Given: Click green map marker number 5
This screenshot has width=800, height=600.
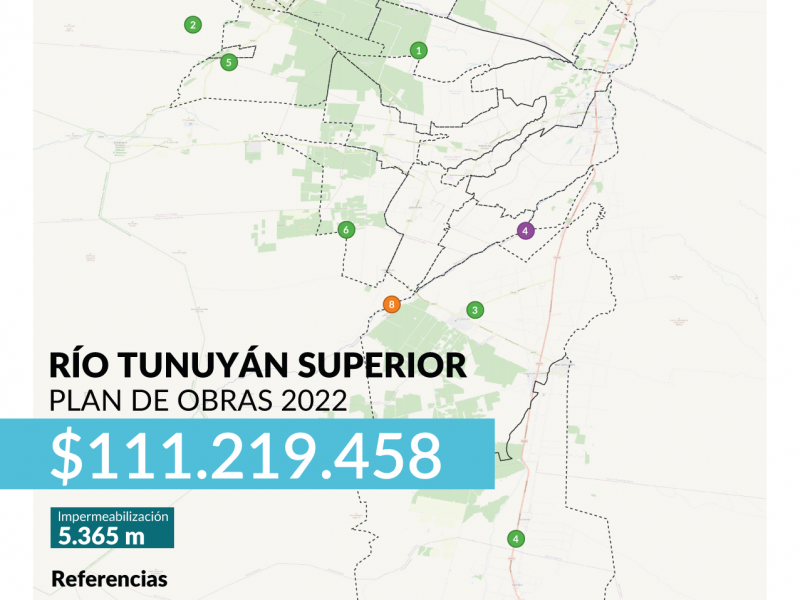Looking at the screenshot, I should point(229,62).
